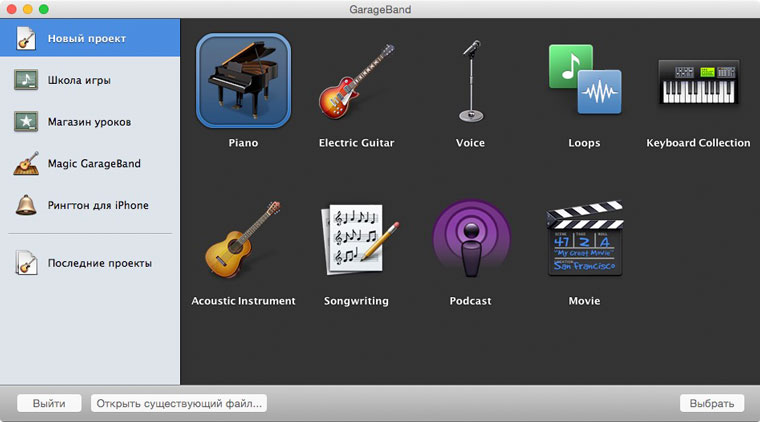Click the Songwriting label text

[356, 301]
